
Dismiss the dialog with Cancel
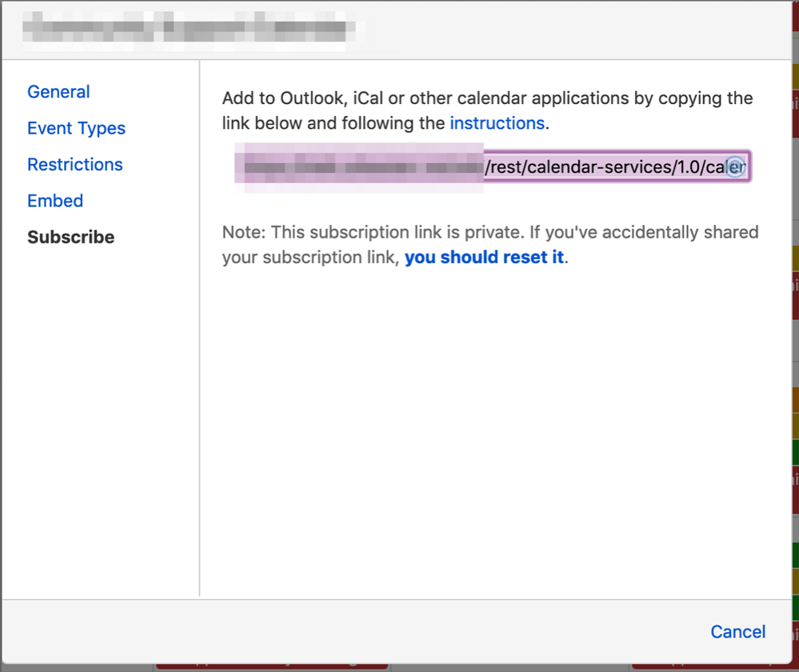(x=738, y=632)
